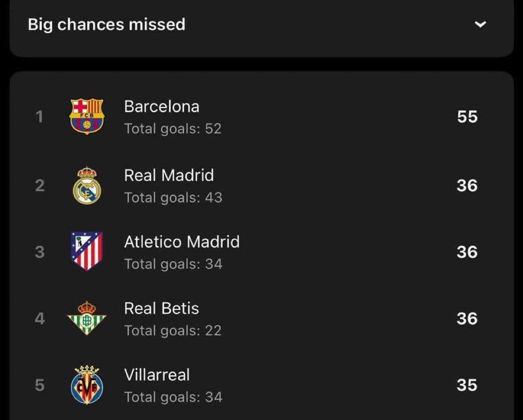This screenshot has height=420, width=523.
Task: Expand the Big chances missed chevron
Action: tap(480, 25)
